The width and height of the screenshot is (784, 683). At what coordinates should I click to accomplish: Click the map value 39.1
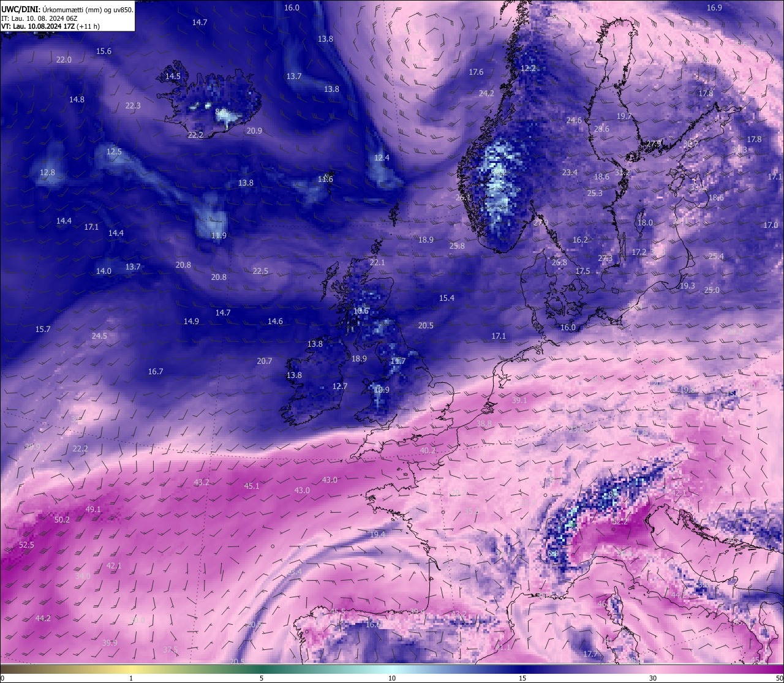click(x=519, y=401)
